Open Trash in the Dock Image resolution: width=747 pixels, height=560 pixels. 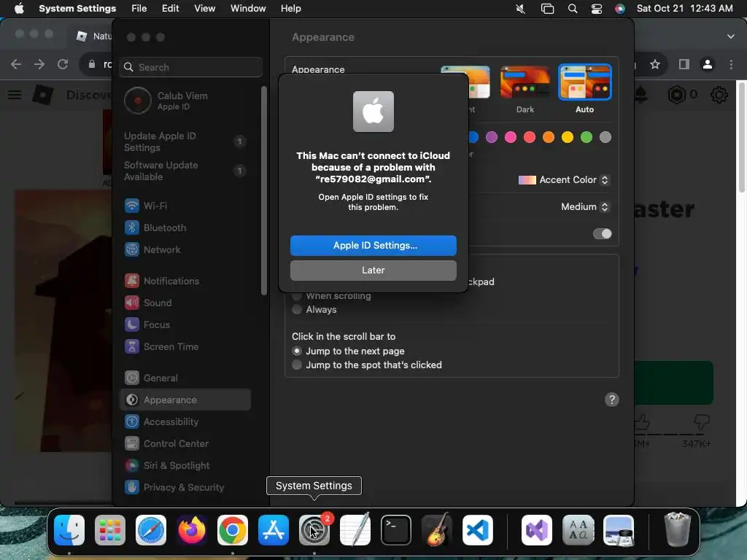pos(677,530)
